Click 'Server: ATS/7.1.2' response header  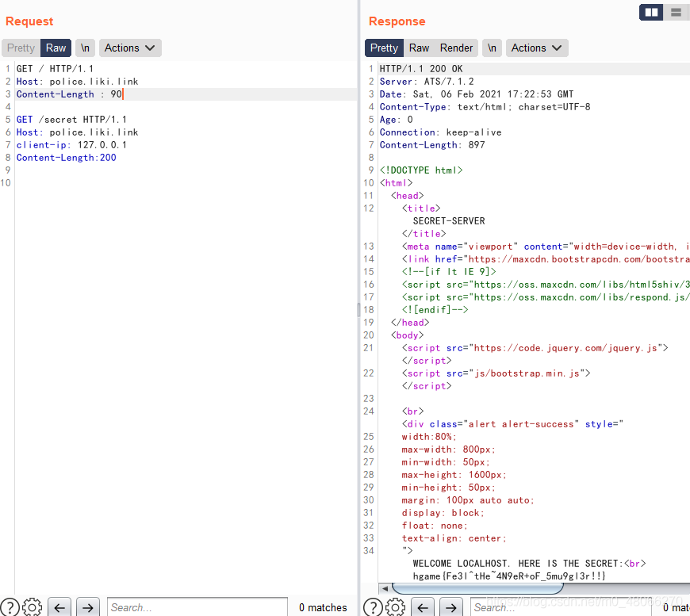tap(427, 82)
